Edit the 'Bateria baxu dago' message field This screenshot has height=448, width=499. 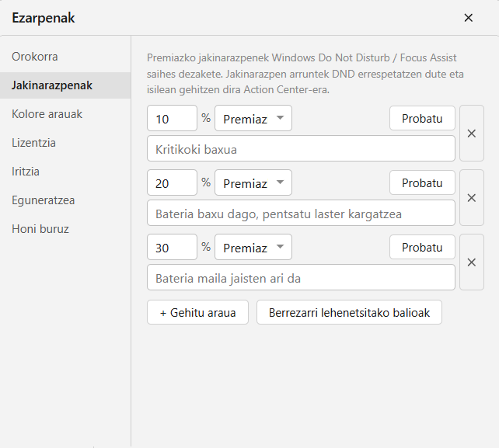coord(301,213)
